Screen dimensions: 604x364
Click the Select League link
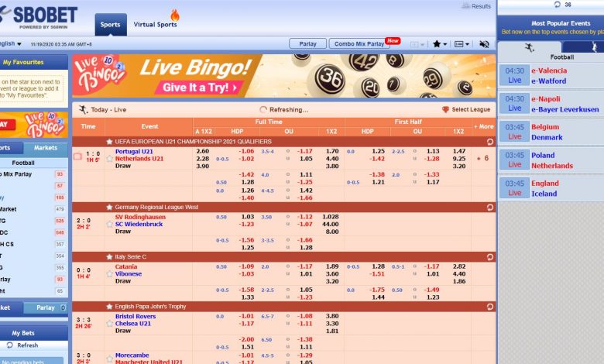(x=471, y=110)
